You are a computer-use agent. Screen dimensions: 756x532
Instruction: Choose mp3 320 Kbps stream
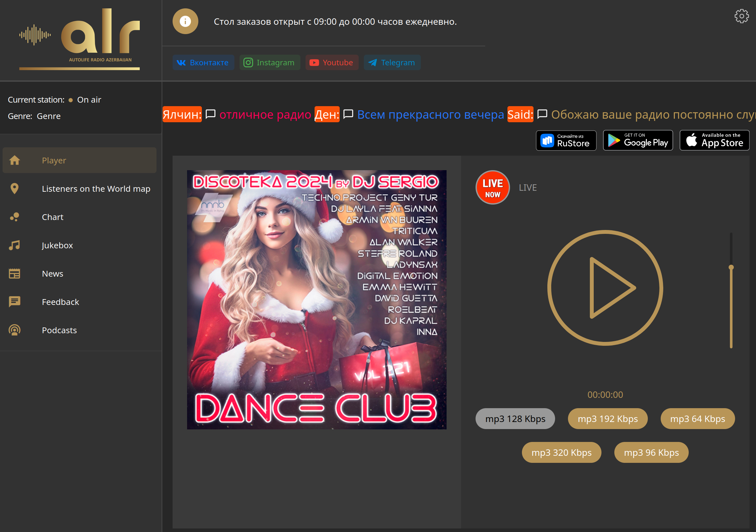click(x=561, y=452)
